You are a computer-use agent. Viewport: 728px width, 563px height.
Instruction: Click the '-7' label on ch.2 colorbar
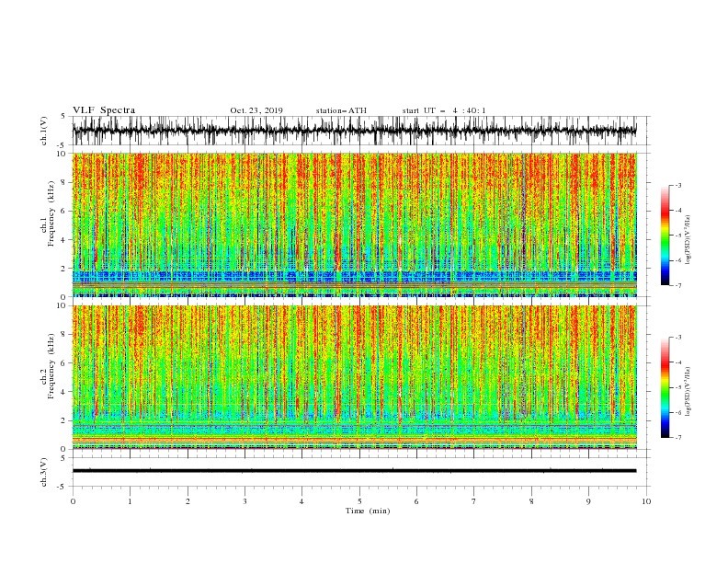point(677,438)
